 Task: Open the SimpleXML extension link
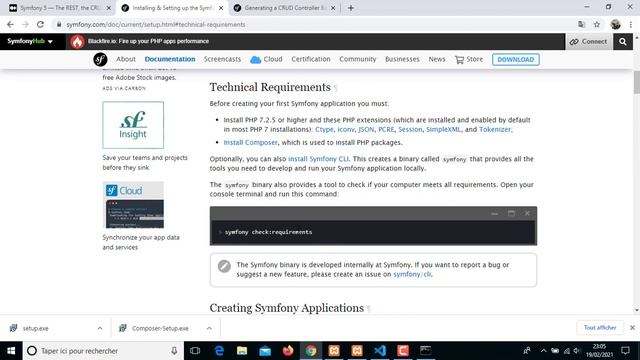(x=443, y=129)
